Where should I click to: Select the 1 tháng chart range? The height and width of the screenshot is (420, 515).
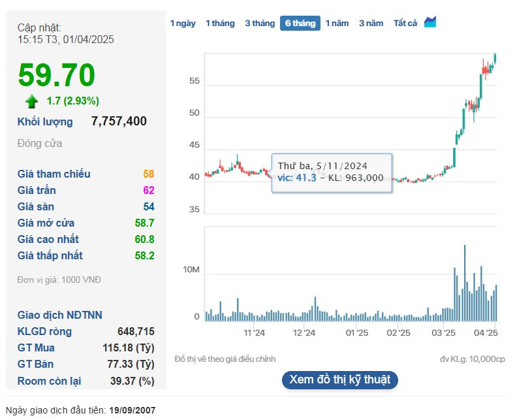pyautogui.click(x=220, y=24)
